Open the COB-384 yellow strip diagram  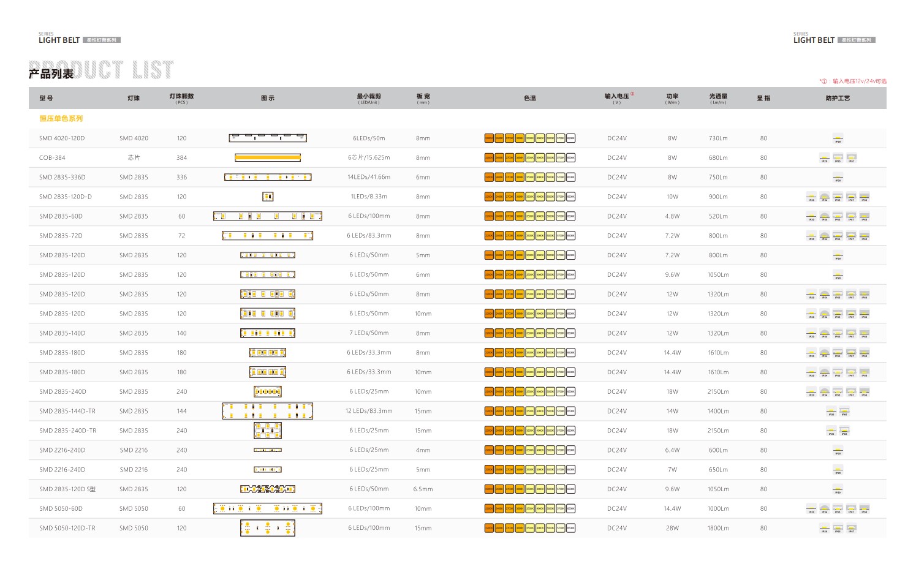point(268,157)
